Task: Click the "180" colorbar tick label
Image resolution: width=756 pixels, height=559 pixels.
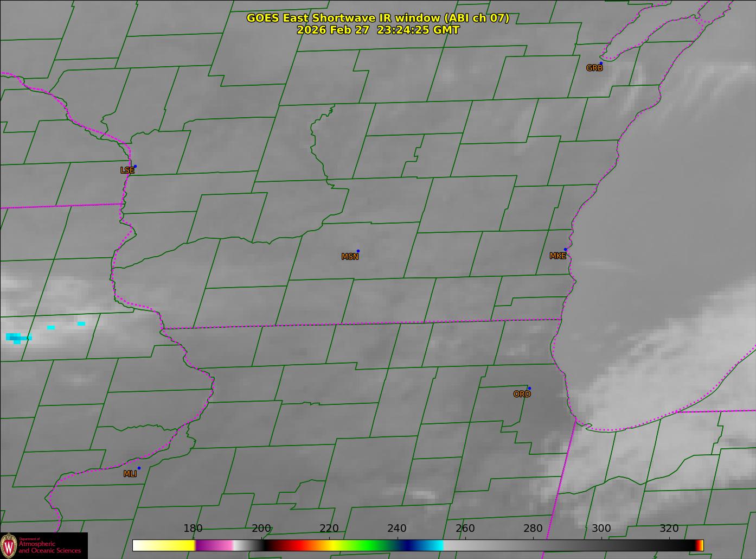Action: [193, 529]
